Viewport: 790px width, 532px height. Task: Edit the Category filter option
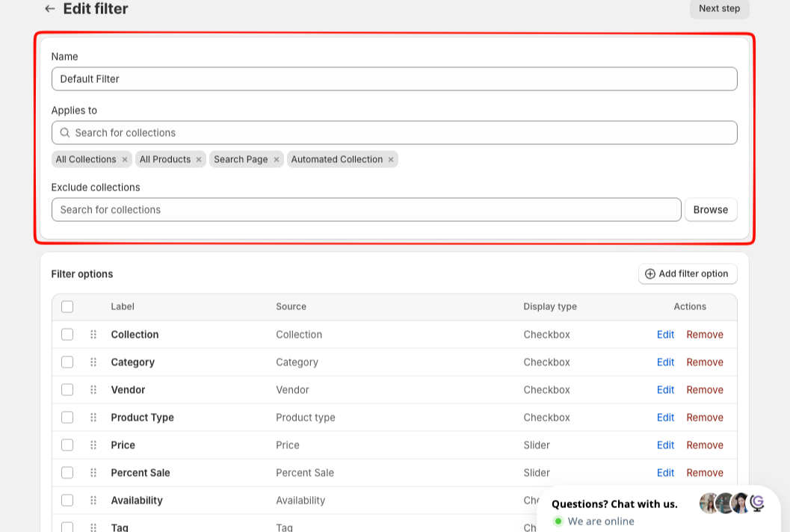click(665, 362)
